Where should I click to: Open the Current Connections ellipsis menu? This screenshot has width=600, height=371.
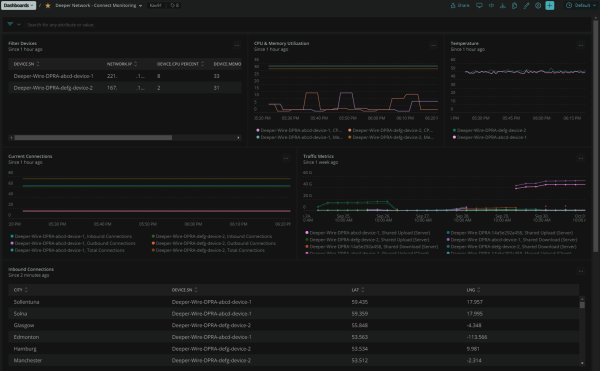click(286, 158)
